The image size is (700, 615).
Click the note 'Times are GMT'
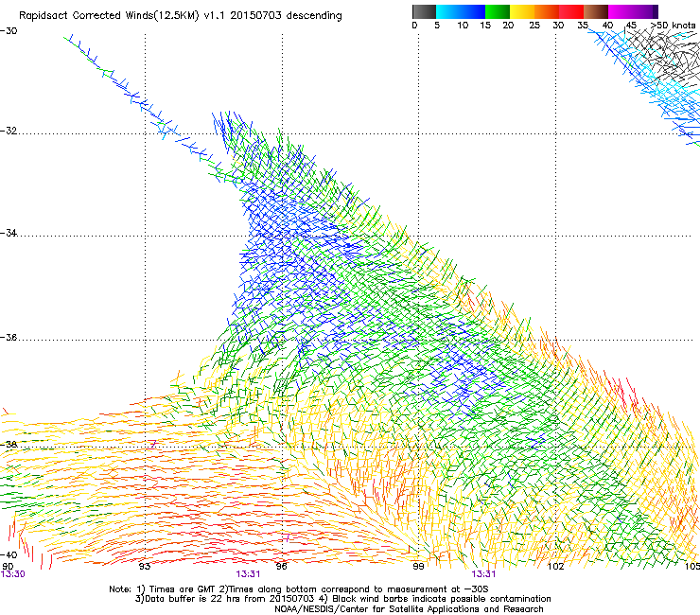click(x=182, y=589)
